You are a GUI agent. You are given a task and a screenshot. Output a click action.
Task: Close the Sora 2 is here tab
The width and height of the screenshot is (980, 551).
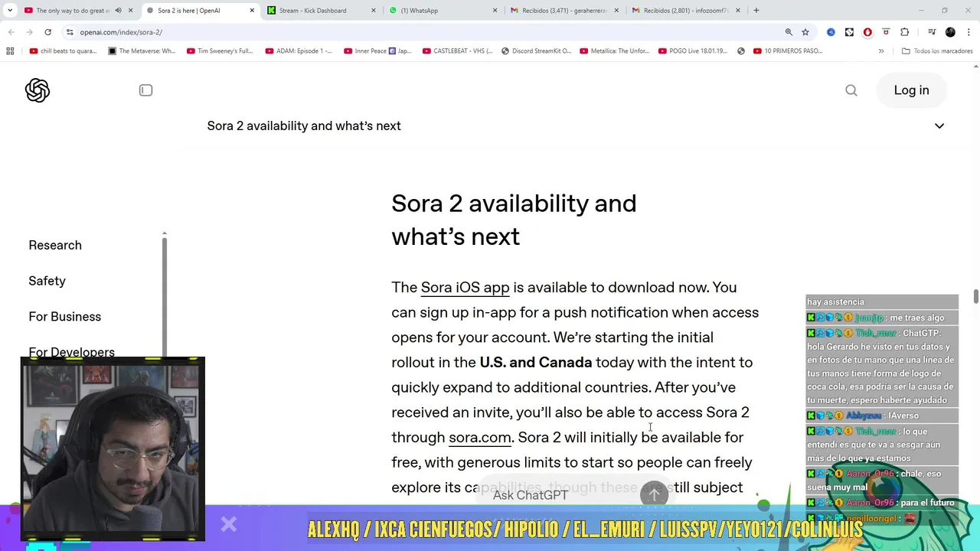[252, 11]
